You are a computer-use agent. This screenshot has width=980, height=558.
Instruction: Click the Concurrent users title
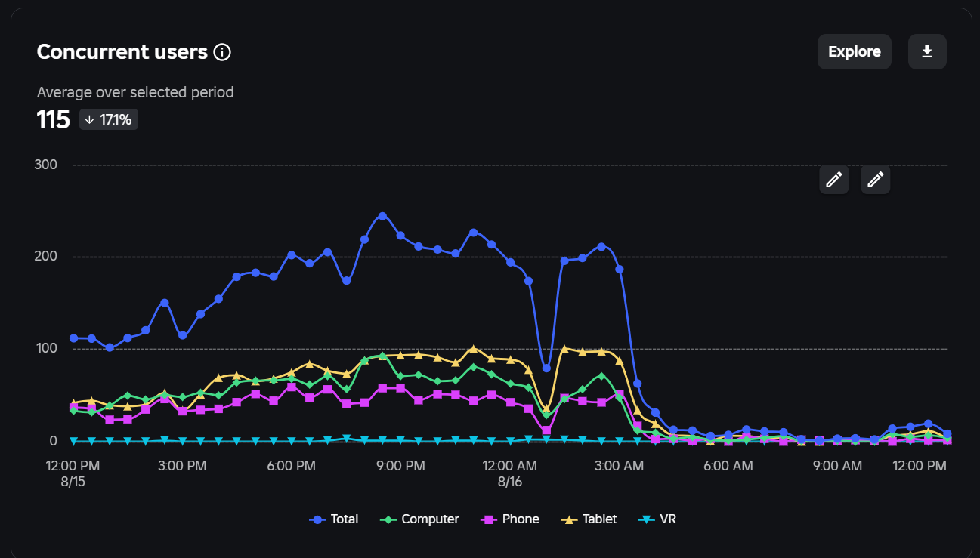122,52
